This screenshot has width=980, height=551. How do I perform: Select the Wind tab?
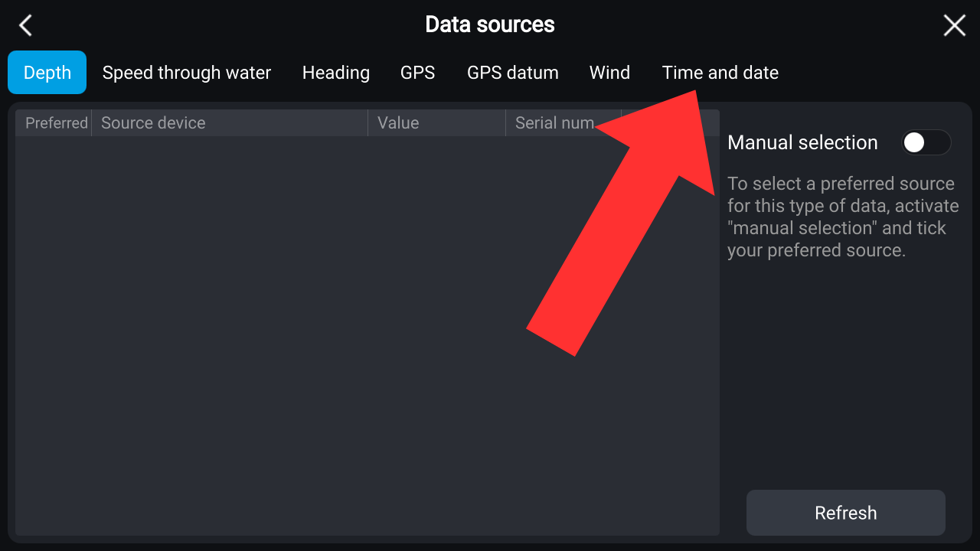coord(609,73)
